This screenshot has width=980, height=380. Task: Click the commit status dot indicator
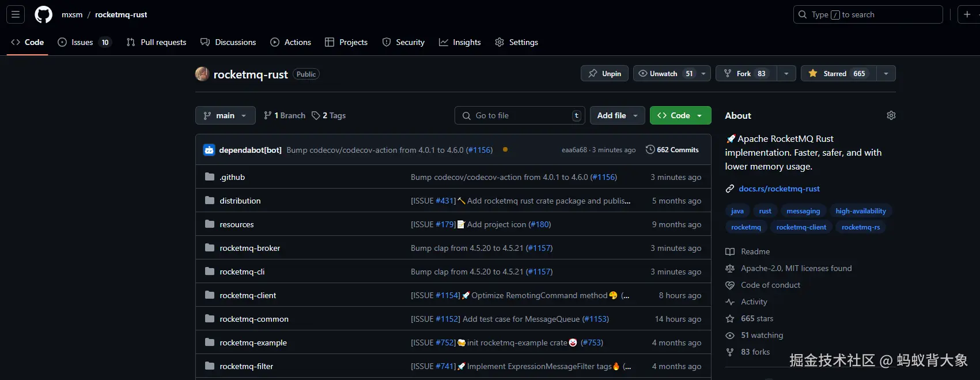(505, 149)
